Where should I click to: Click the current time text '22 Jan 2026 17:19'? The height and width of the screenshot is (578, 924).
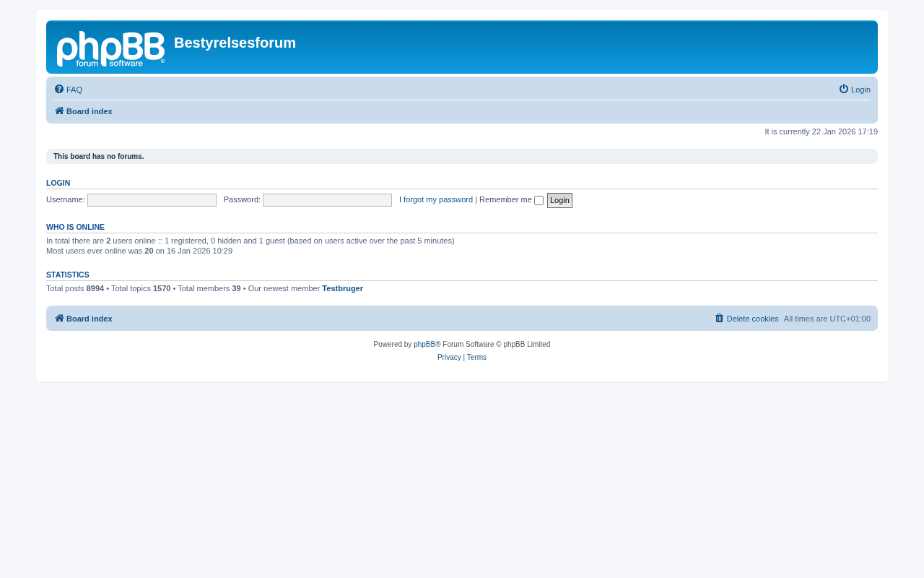click(845, 131)
